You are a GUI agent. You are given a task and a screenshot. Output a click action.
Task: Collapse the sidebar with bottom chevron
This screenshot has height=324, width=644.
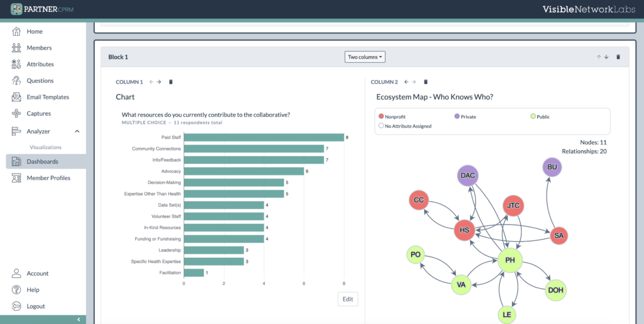tap(79, 320)
